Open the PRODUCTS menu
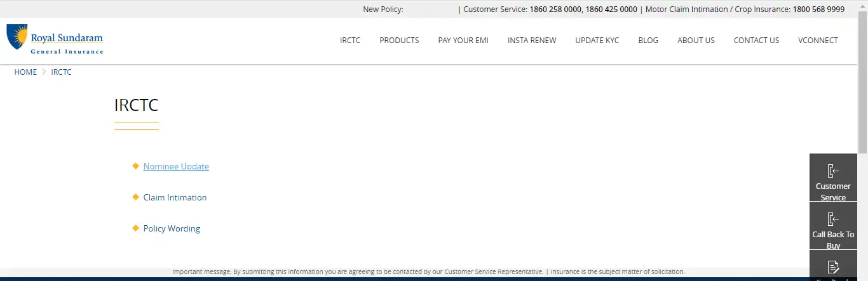This screenshot has height=281, width=868. click(x=399, y=40)
